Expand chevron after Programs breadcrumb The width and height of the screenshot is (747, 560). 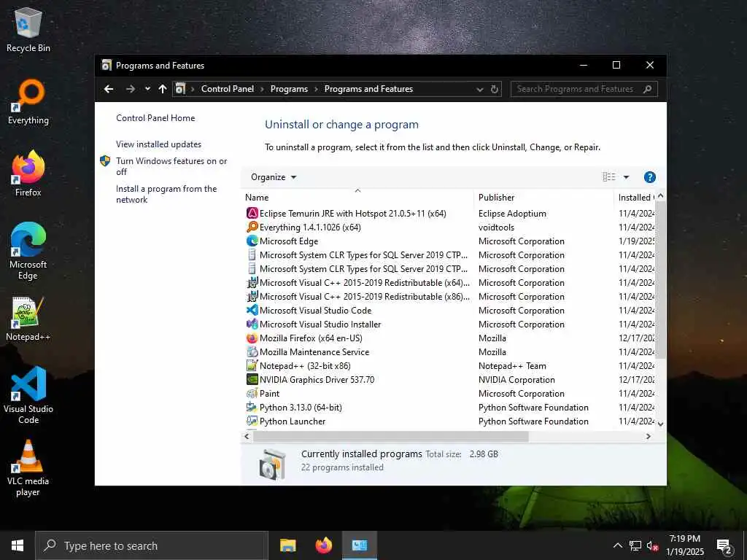coord(316,89)
